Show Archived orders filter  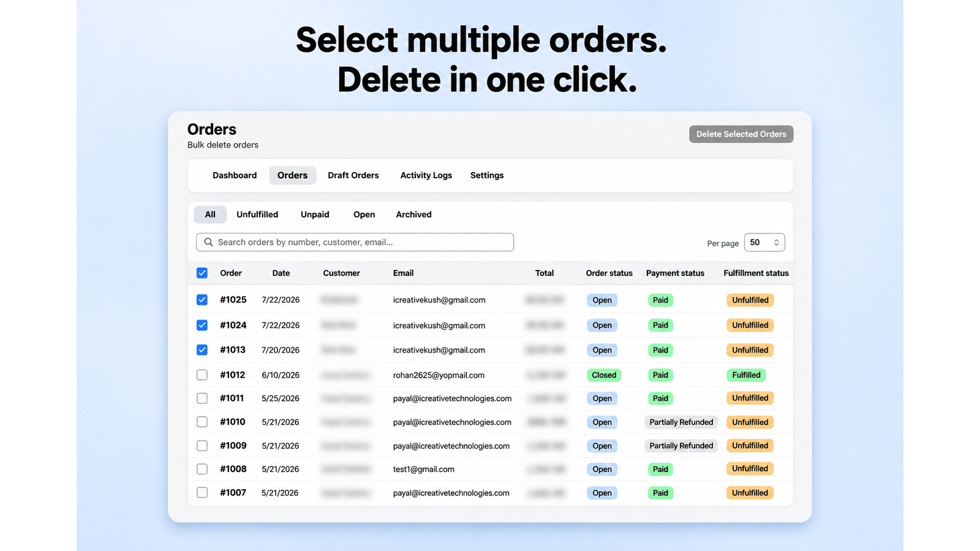(x=413, y=214)
